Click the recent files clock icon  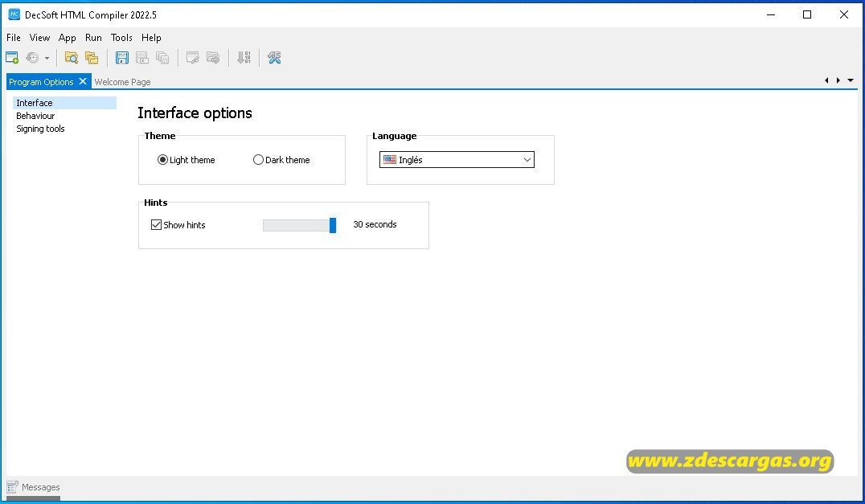(x=32, y=57)
